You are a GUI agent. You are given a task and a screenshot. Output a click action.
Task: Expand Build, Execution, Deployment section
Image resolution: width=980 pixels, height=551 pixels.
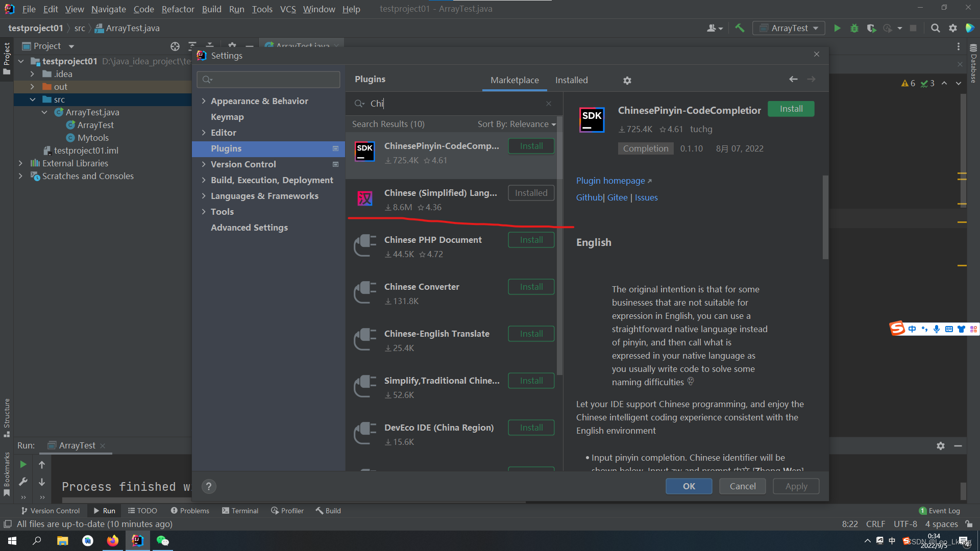pyautogui.click(x=204, y=180)
